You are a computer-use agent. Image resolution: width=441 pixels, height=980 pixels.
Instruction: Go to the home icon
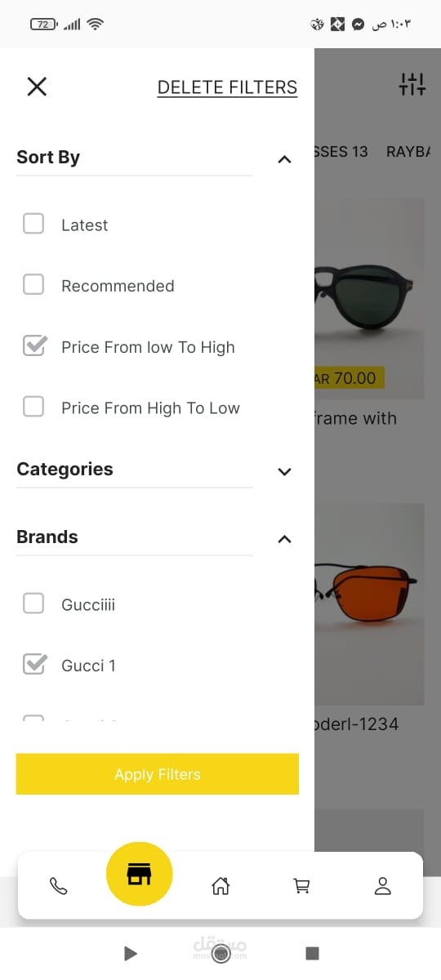click(x=220, y=886)
